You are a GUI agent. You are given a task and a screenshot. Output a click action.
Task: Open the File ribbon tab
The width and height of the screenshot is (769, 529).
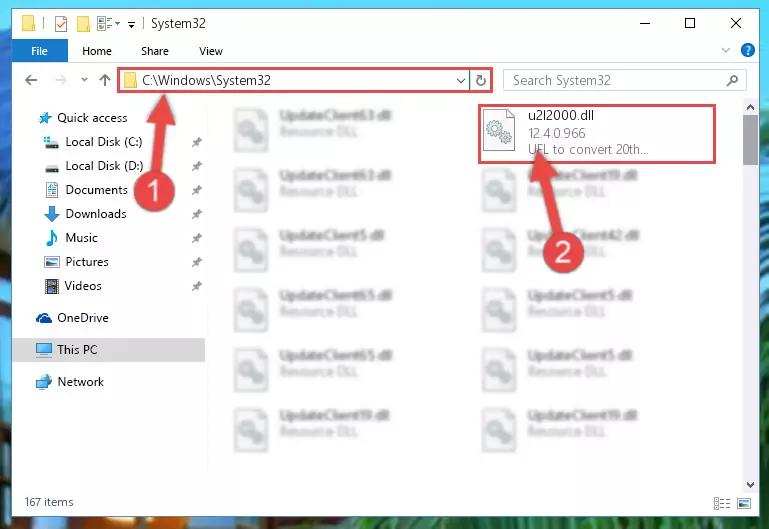39,51
